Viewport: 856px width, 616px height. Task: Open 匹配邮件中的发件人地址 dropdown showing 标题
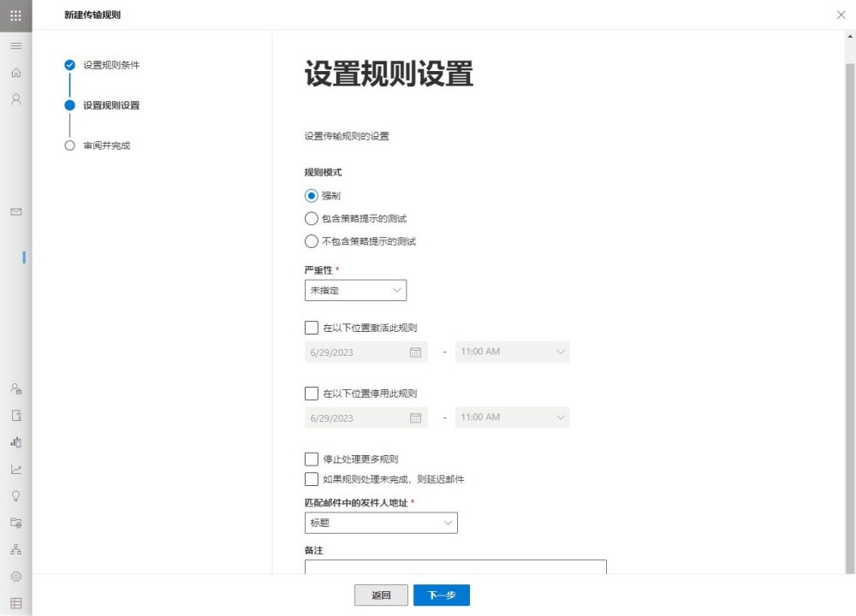coord(381,523)
